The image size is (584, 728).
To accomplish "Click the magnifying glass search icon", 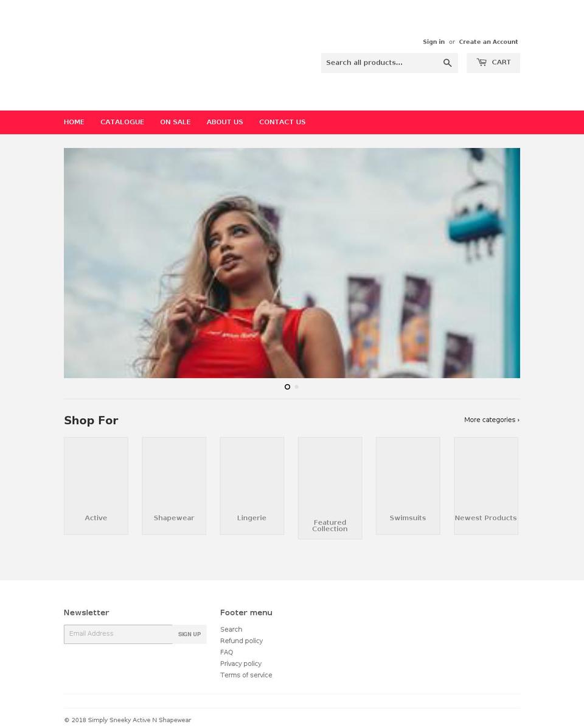I will tap(447, 63).
